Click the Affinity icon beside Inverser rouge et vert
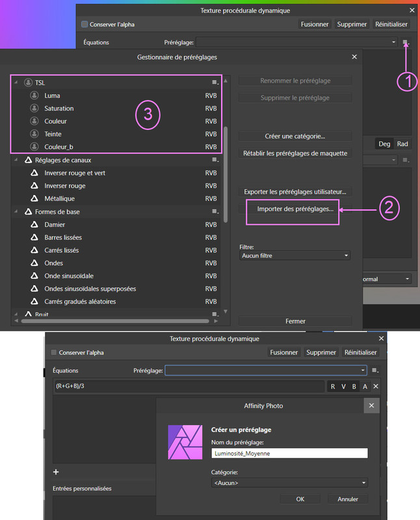Screen dimensions: 420x520 point(34,173)
